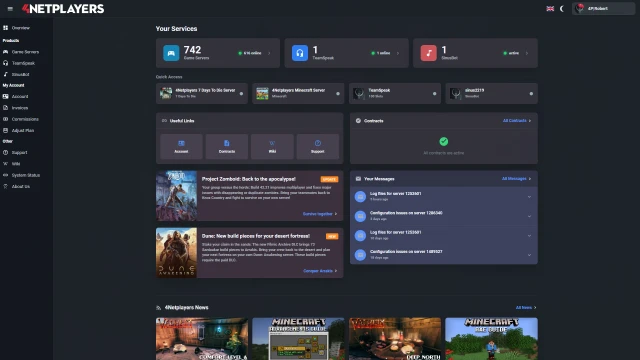Click the Useful Links header icon
This screenshot has width=640, height=360.
click(x=164, y=121)
